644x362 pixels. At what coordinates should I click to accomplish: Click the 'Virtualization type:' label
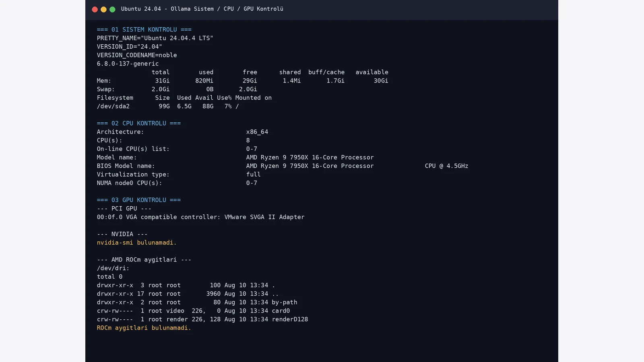(x=133, y=175)
